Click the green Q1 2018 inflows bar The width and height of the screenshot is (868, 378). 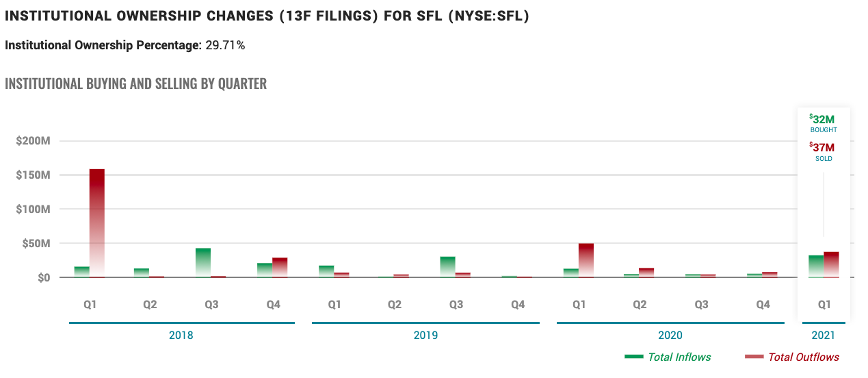(x=82, y=272)
